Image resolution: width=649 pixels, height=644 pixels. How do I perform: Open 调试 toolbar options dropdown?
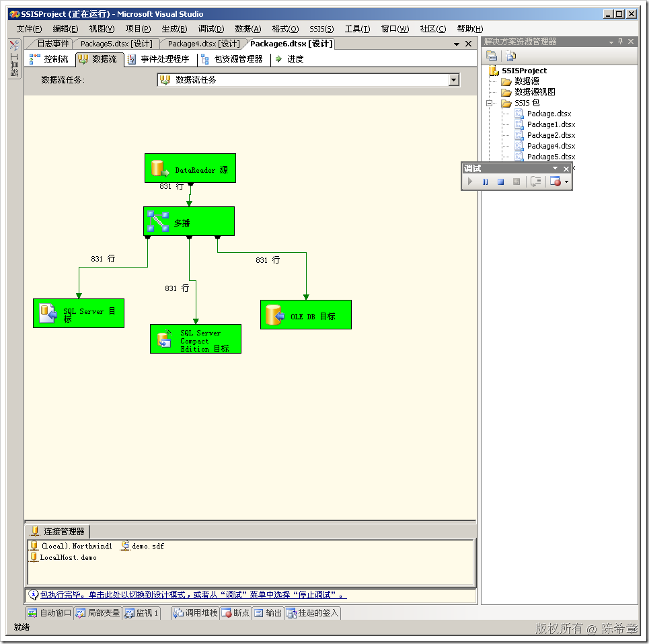555,168
